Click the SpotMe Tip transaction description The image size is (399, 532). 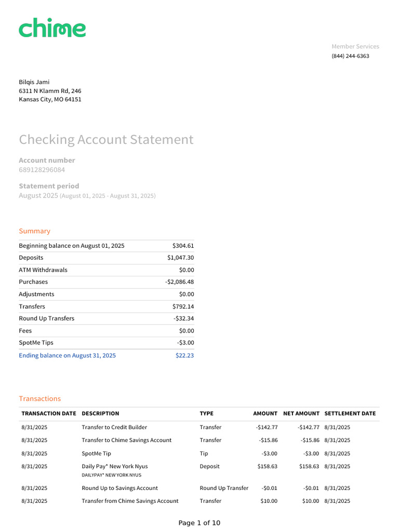(96, 454)
